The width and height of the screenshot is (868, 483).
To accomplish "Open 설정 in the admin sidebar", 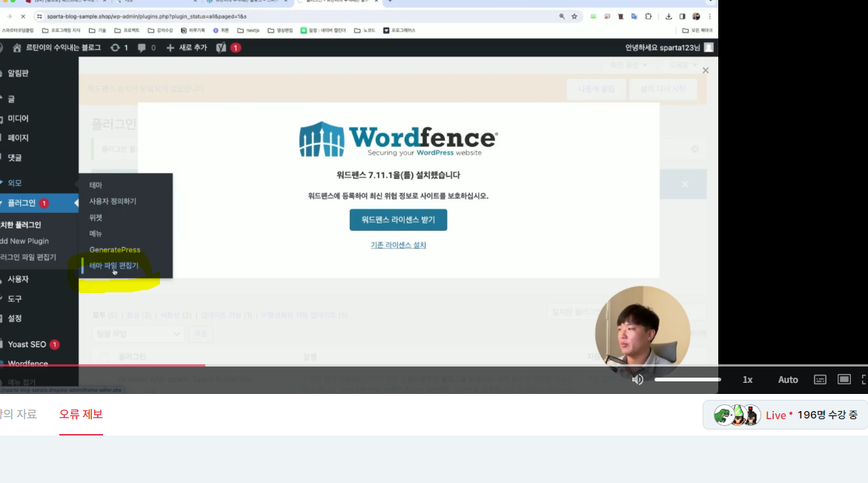I will (14, 318).
